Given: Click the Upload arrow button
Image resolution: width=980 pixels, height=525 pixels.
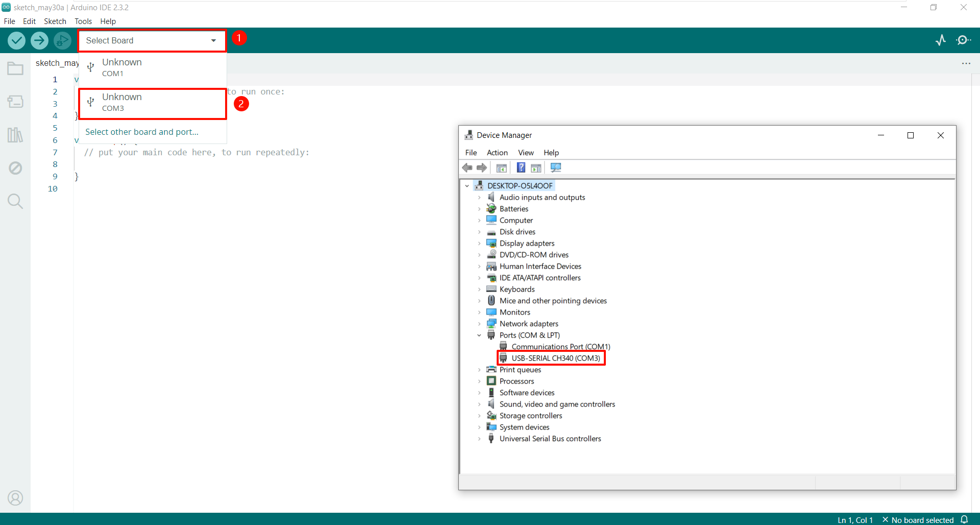Looking at the screenshot, I should click(39, 40).
